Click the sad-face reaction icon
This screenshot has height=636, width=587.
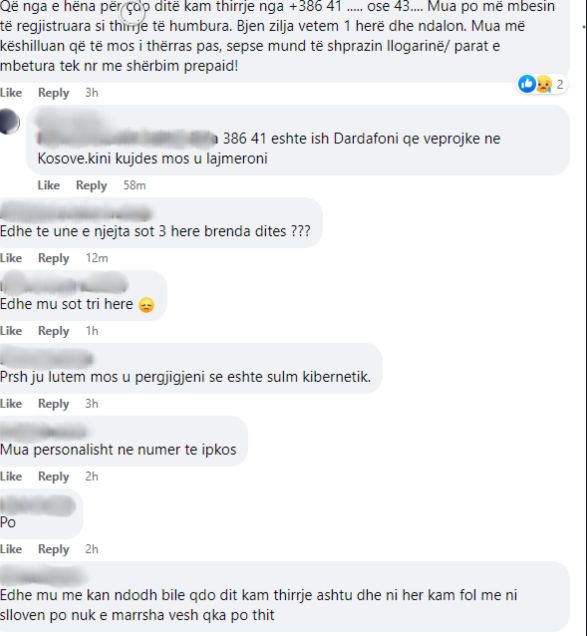544,84
